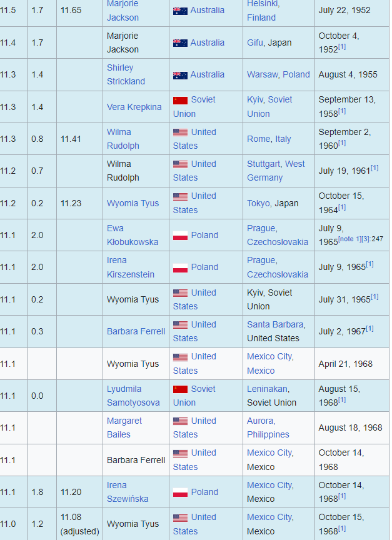
Task: Follow the Santa Barbara place link
Action: pyautogui.click(x=275, y=324)
